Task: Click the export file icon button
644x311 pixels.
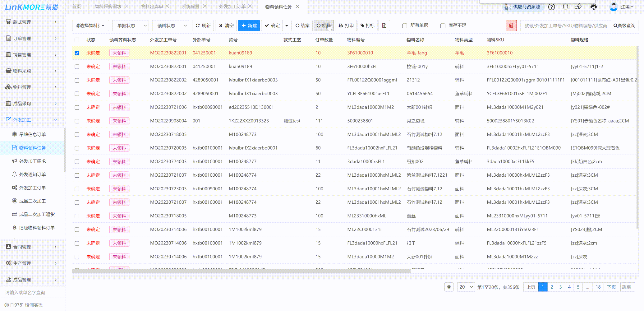Action: click(384, 26)
